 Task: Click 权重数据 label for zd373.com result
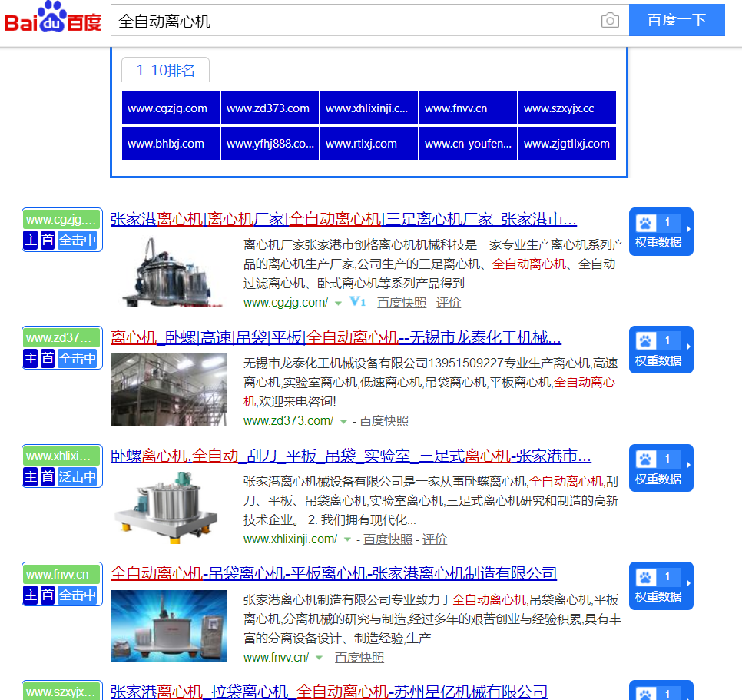[658, 361]
